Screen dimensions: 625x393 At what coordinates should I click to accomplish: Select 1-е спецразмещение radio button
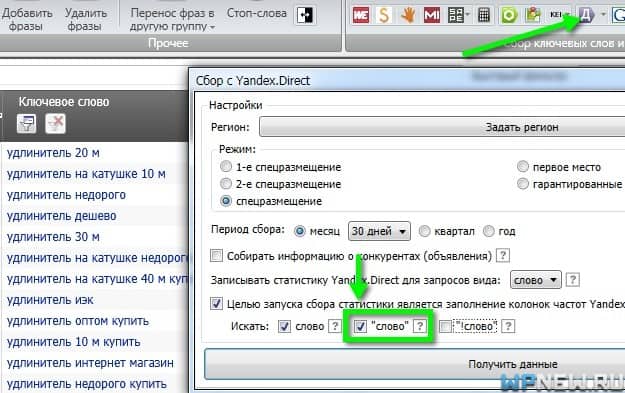click(226, 166)
